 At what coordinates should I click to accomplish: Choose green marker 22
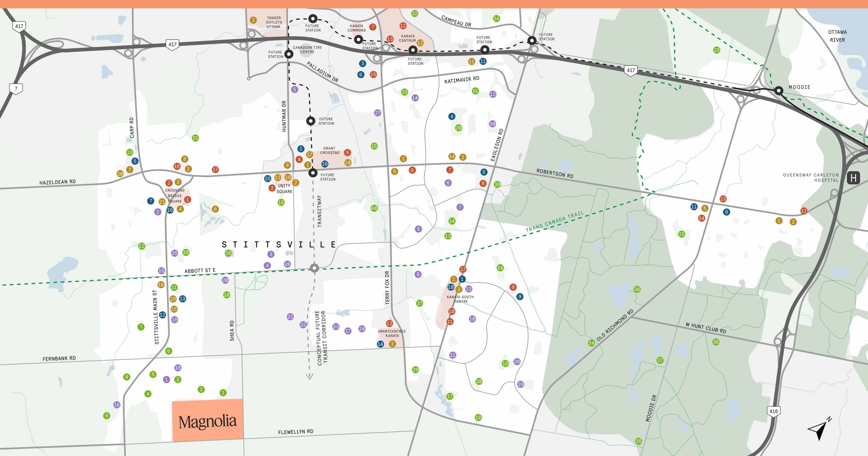click(682, 234)
